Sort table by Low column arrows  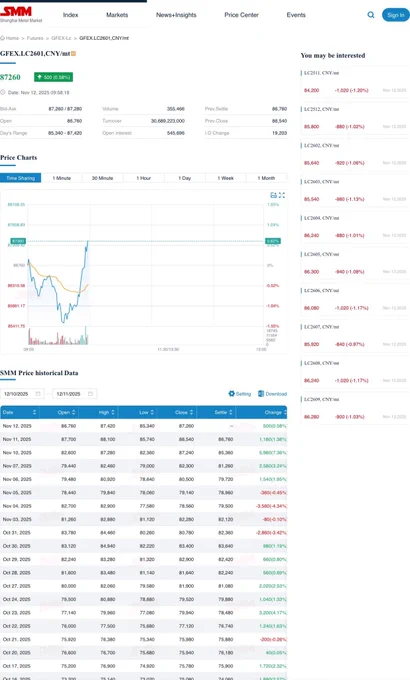tap(152, 412)
